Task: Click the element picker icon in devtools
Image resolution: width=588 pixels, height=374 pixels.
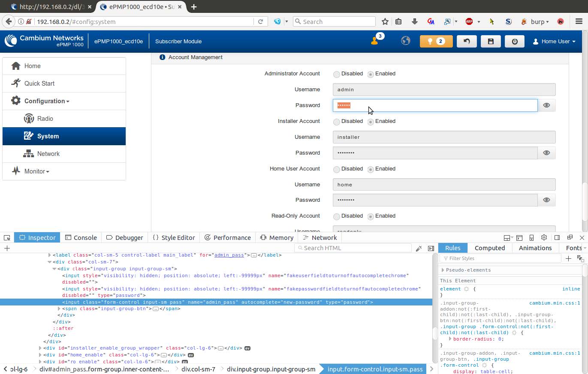Action: click(7, 238)
